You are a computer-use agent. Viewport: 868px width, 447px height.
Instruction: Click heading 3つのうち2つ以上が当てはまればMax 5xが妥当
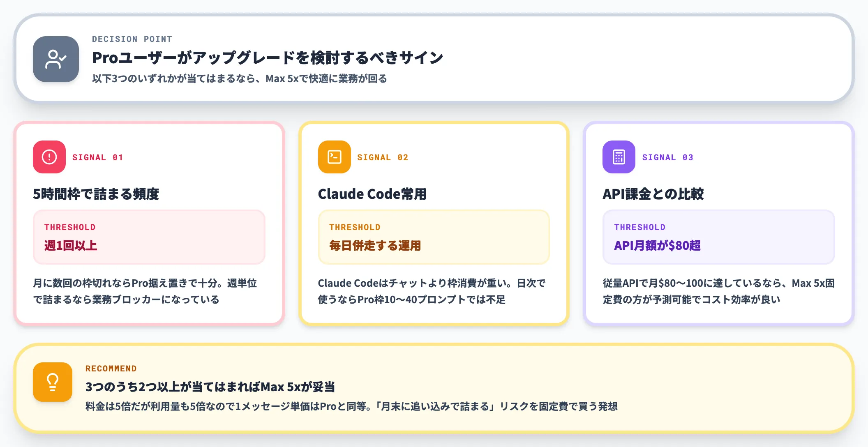tap(210, 387)
